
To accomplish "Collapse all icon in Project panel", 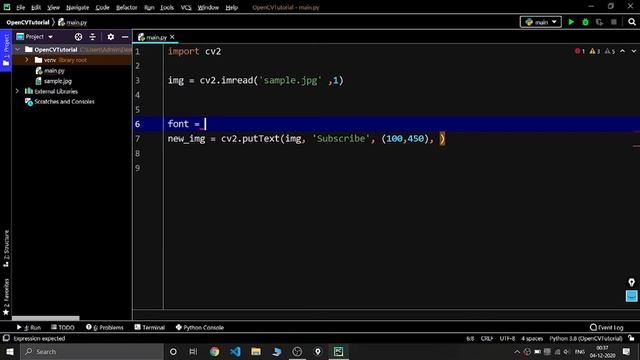I will pyautogui.click(x=93, y=37).
